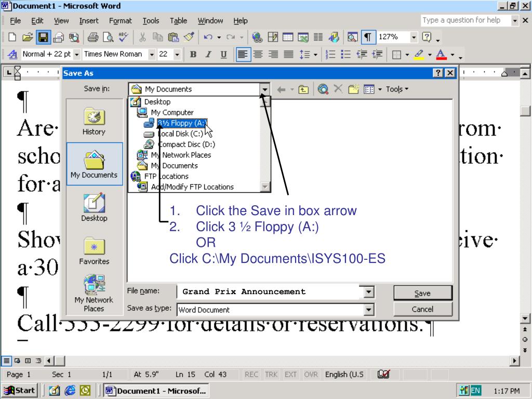Viewport: 532px width, 399px height.
Task: Click Favorites in the Save As places bar
Action: pos(94,251)
